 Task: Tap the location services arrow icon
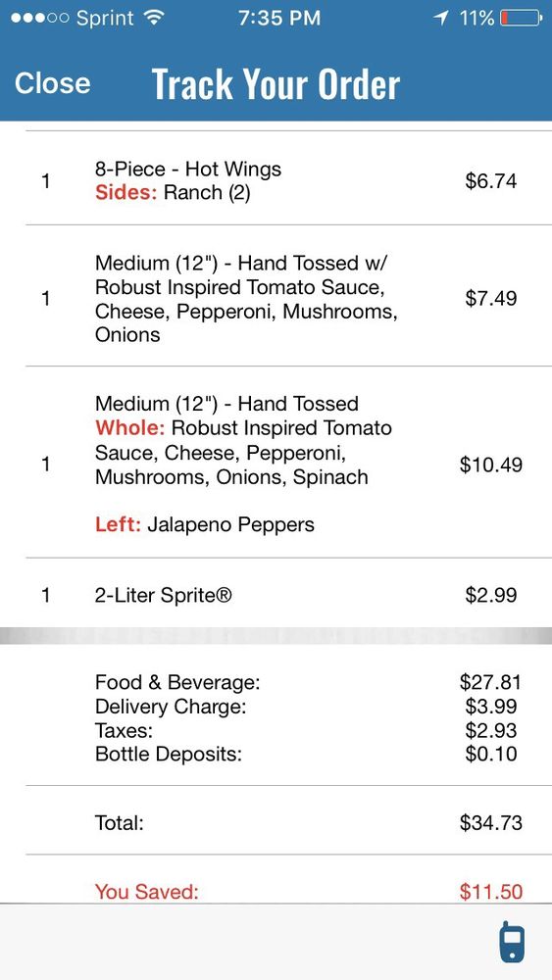[441, 19]
